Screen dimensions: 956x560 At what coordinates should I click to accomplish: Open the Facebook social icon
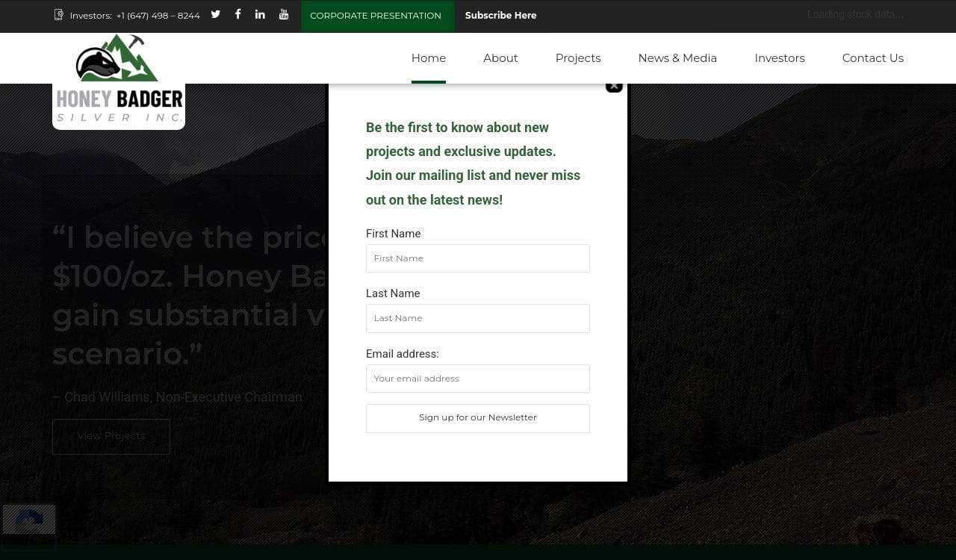click(x=238, y=14)
